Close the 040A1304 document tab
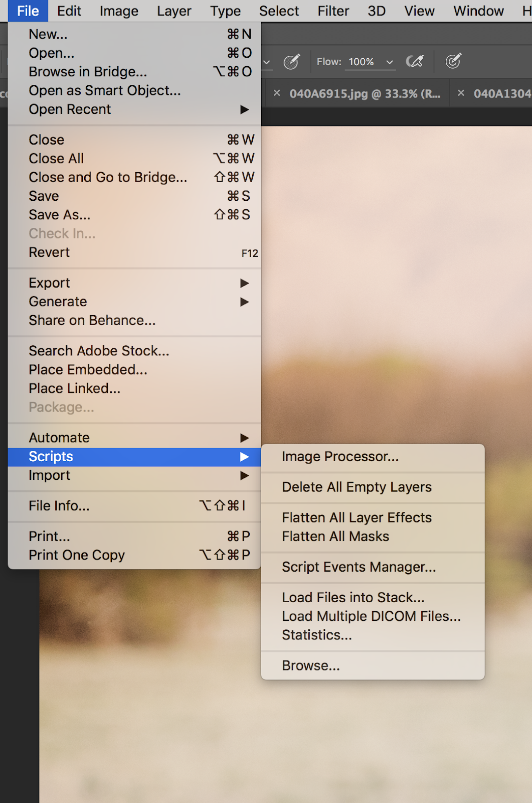The image size is (532, 803). pos(461,93)
